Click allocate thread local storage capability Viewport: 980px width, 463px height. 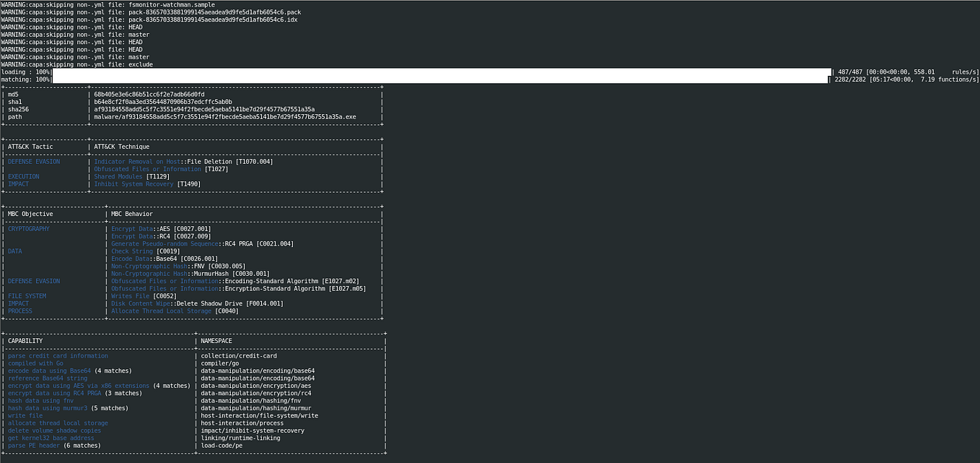[58, 423]
